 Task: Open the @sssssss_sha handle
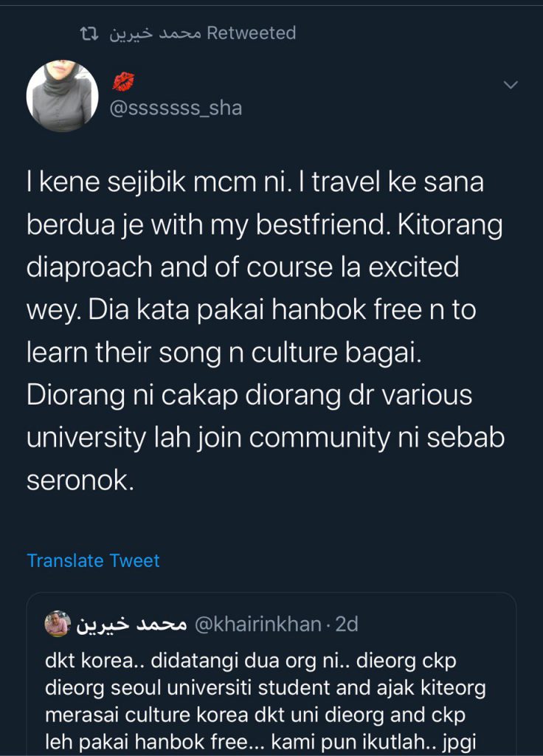point(176,108)
